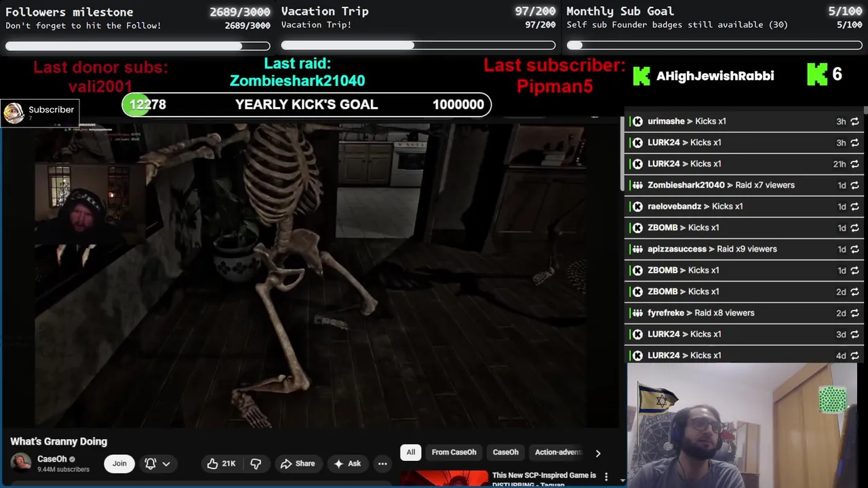Replay the LURK24 alert from 3h ago
This screenshot has height=488, width=868.
[854, 142]
